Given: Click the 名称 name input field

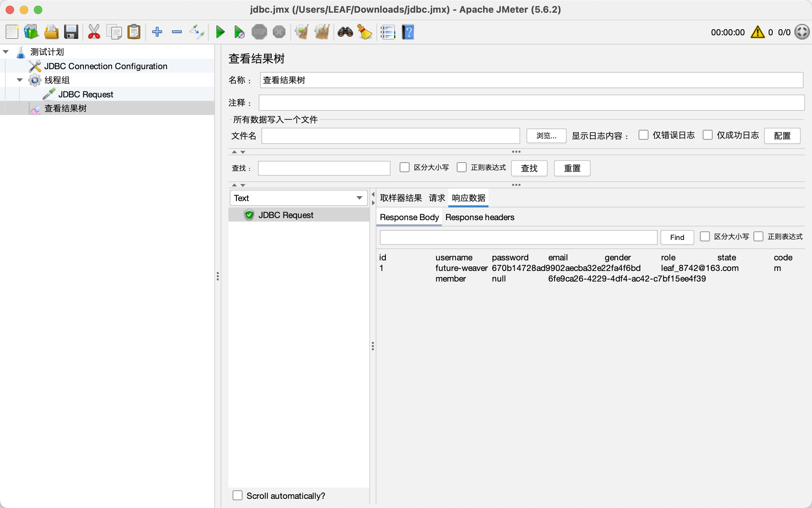Looking at the screenshot, I should (x=531, y=80).
